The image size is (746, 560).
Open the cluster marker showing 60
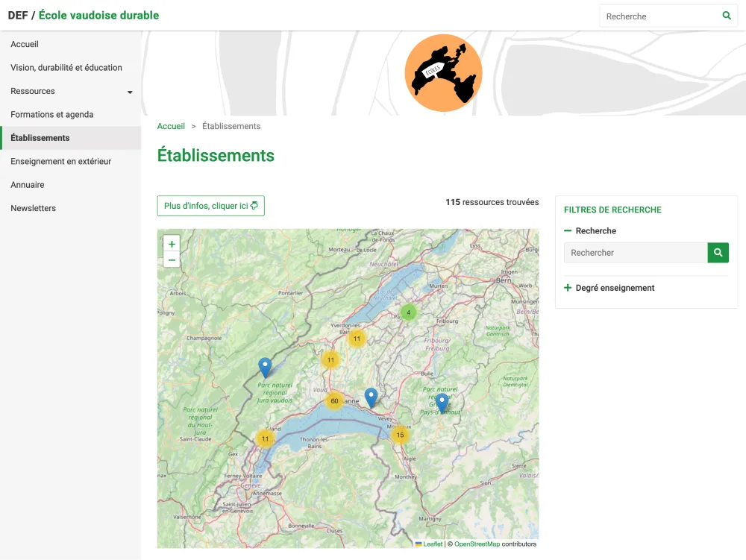coord(334,401)
